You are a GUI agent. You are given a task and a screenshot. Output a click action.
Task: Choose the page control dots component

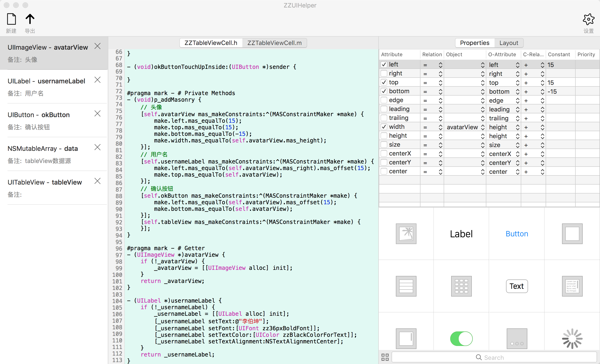(517, 338)
